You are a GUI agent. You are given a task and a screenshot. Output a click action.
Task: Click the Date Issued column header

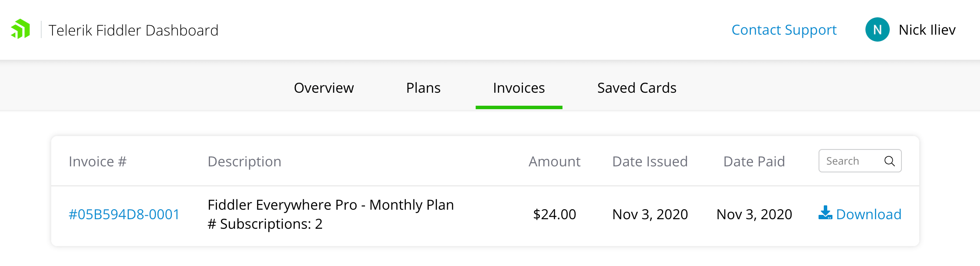[650, 162]
